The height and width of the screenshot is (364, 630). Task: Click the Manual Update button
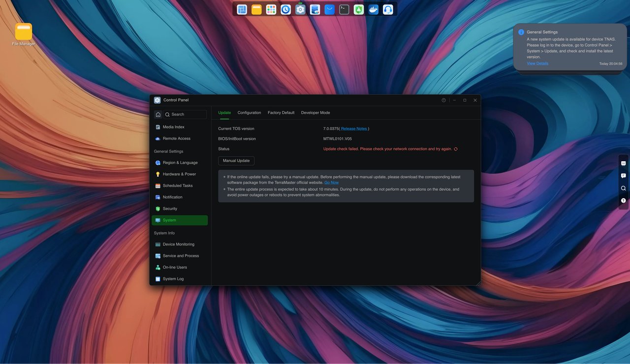click(236, 161)
